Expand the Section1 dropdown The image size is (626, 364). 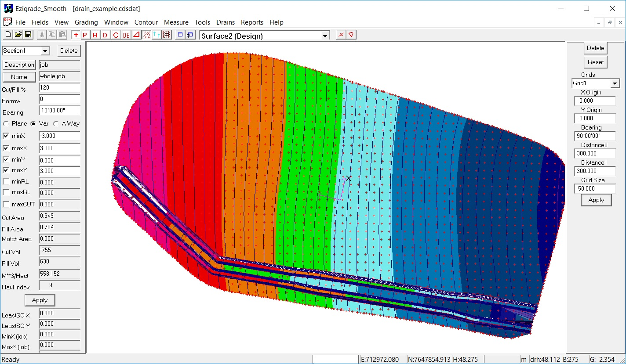(x=45, y=51)
